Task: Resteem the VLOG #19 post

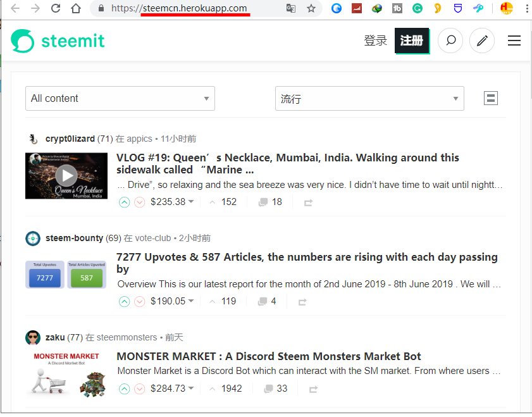Action: point(308,202)
